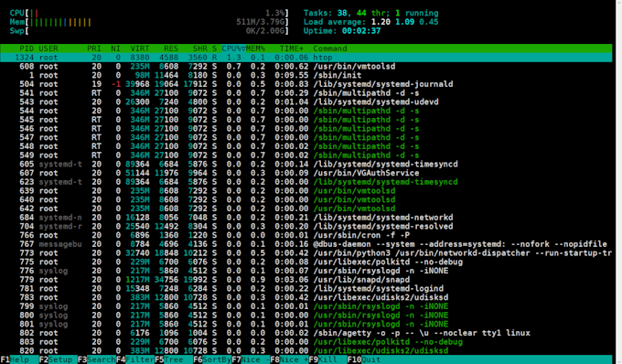
Task: Sort by SHR column header
Action: click(x=200, y=48)
